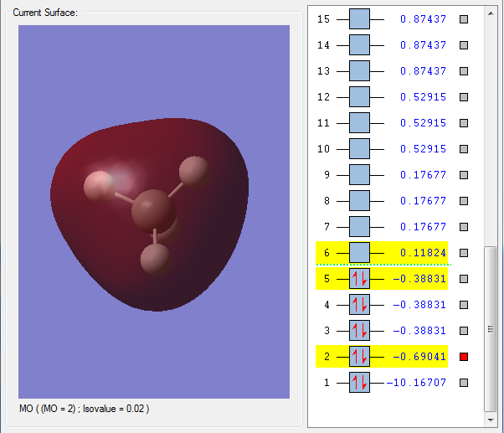The image size is (504, 433).
Task: Click the central carbon atom
Action: coord(154,209)
